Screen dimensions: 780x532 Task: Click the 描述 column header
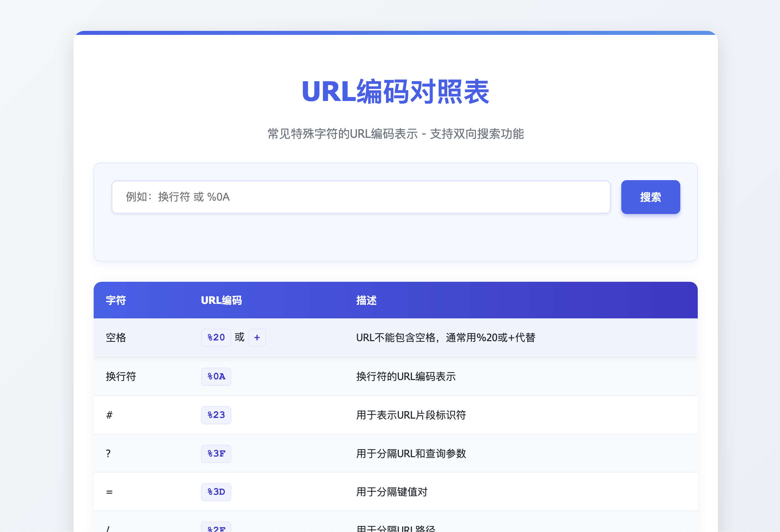[x=366, y=300]
